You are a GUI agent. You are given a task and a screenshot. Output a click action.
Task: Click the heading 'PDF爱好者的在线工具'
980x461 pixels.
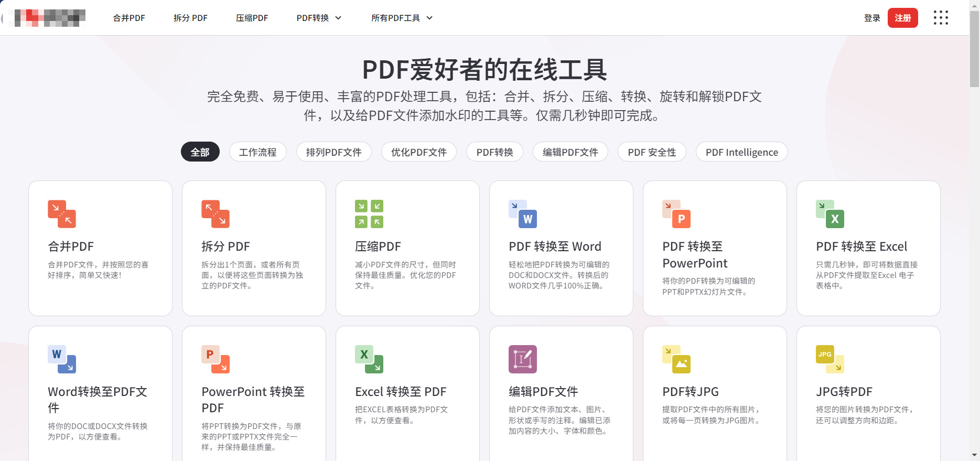click(x=484, y=70)
